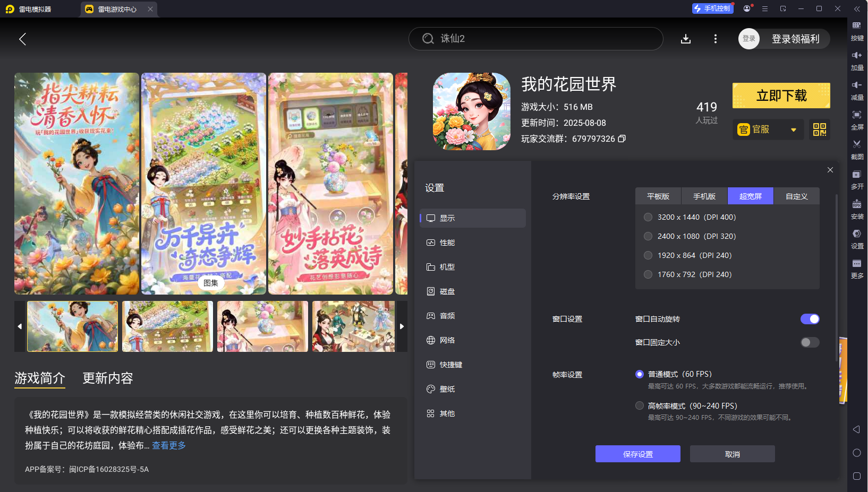Click the 手机控制 phone control button

pos(712,8)
